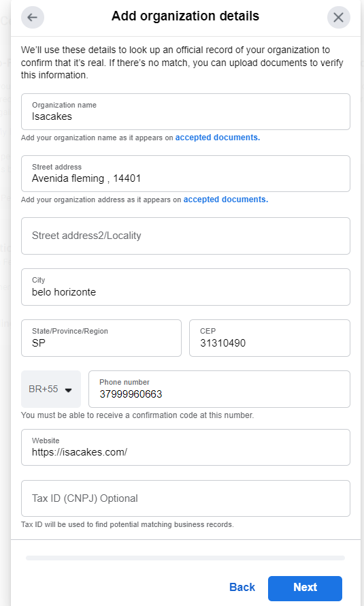
Task: Click the CEP postal code field
Action: click(x=270, y=338)
